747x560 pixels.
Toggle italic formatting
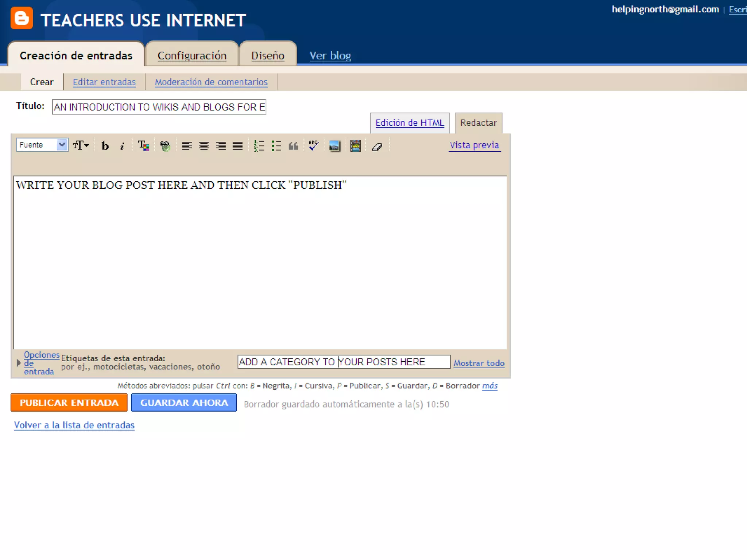(122, 146)
